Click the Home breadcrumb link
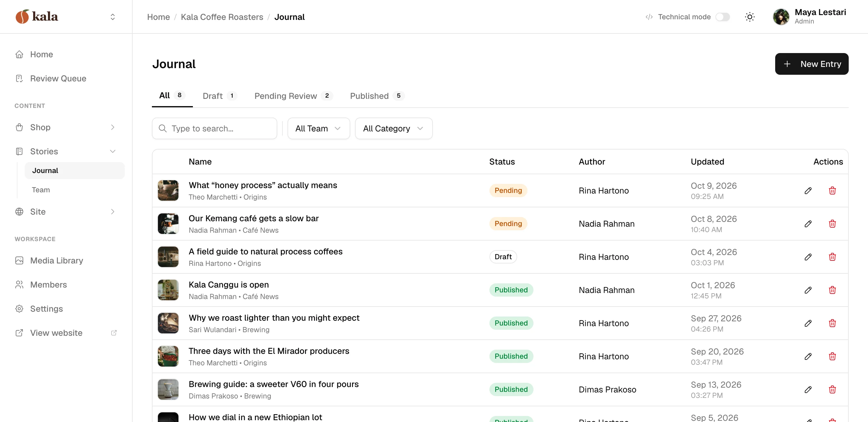 point(158,17)
